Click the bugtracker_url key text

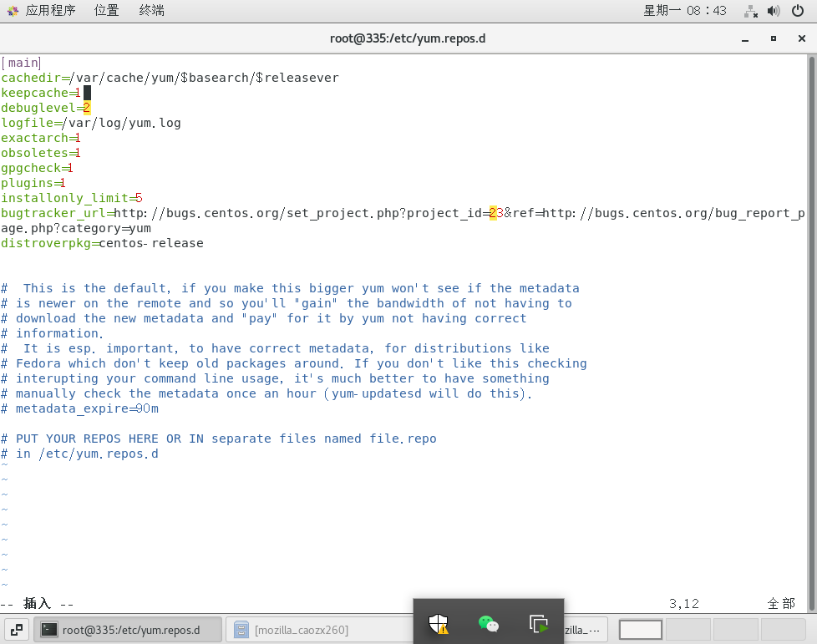pos(53,214)
